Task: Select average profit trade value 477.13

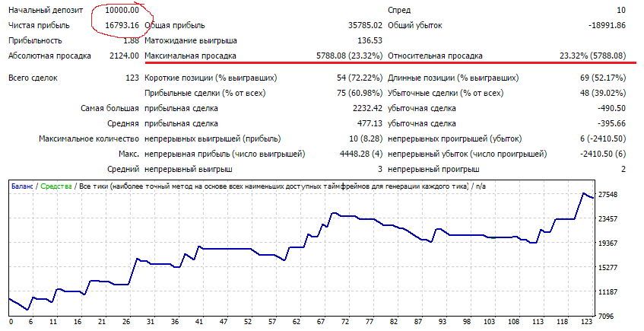Action: (370, 123)
